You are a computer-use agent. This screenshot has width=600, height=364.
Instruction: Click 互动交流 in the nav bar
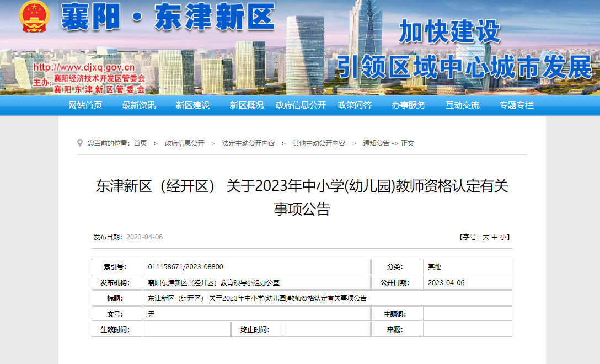[463, 105]
